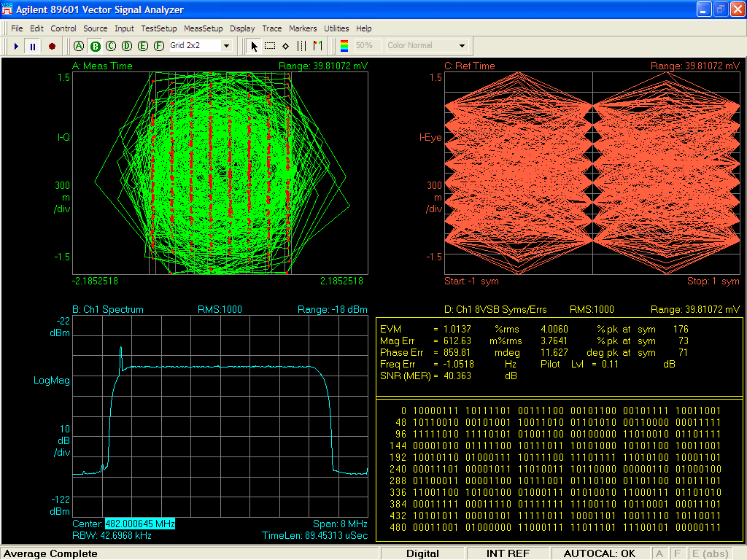
Task: Select the diamond marker tool
Action: tap(285, 46)
